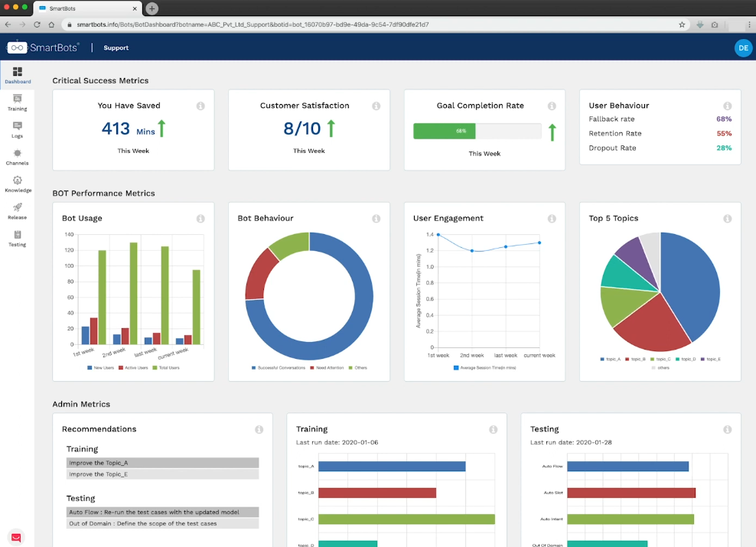Click the Fallback rate 68% value
756x547 pixels.
(x=724, y=119)
